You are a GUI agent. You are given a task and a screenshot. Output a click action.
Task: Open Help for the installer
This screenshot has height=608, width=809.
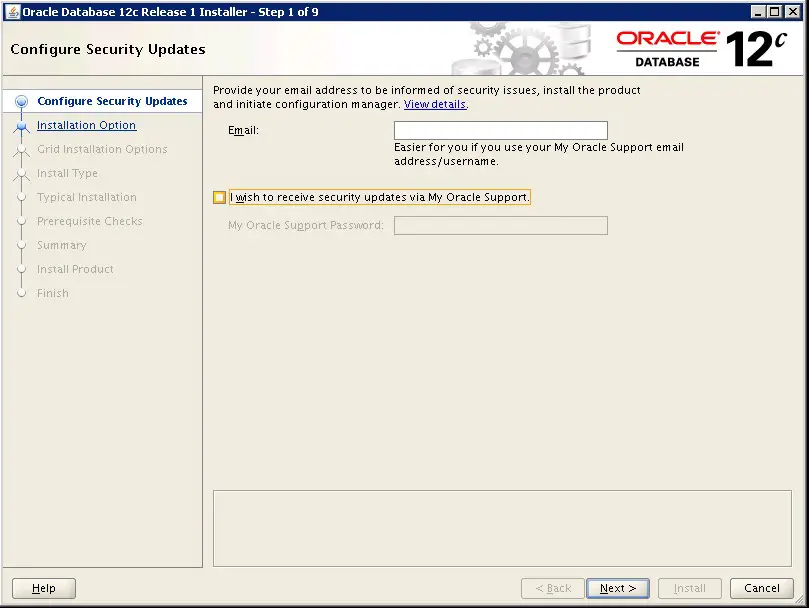pyautogui.click(x=44, y=588)
